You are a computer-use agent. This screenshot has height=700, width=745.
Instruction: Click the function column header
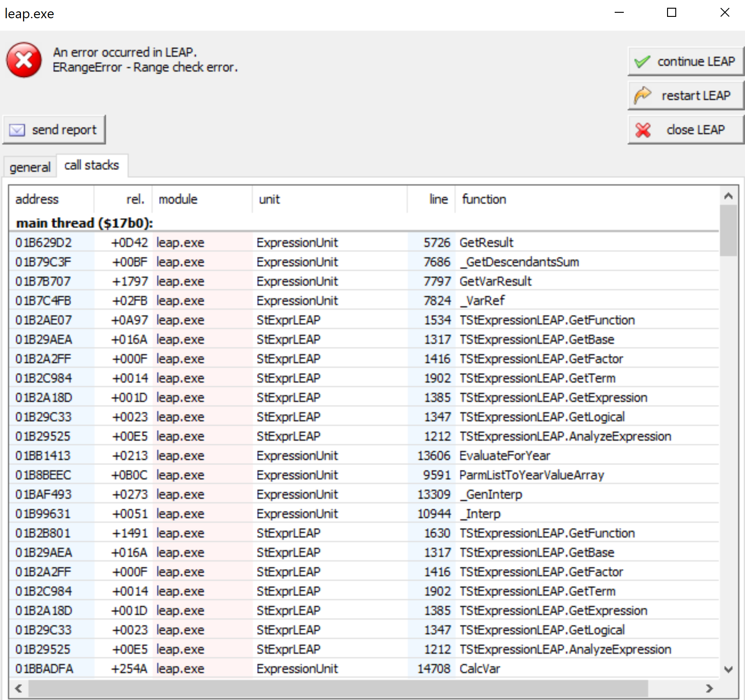tap(587, 199)
